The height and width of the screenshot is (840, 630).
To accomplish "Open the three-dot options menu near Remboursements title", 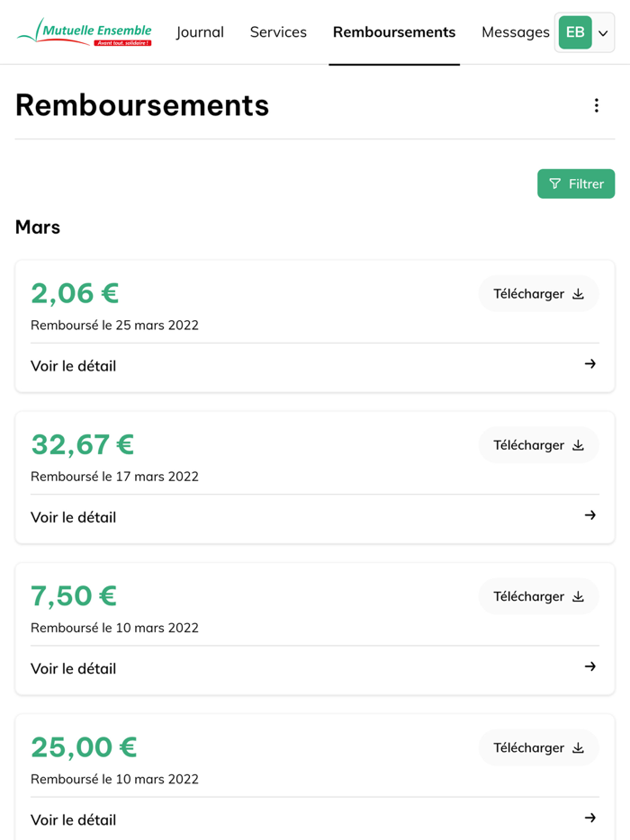I will point(597,104).
